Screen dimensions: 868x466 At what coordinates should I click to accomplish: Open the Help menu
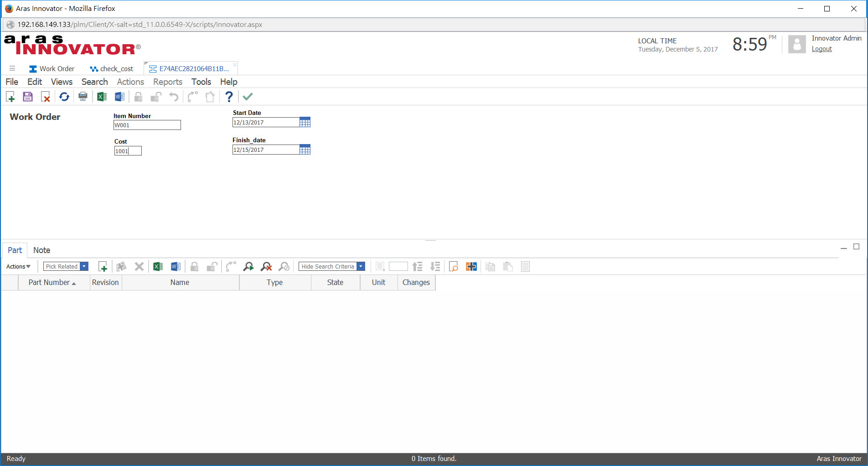pos(229,82)
